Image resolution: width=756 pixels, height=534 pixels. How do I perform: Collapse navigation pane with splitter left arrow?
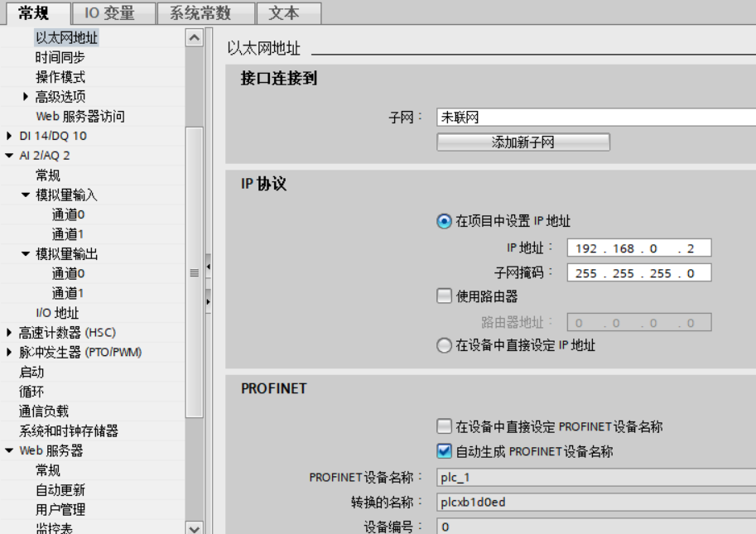(x=209, y=267)
